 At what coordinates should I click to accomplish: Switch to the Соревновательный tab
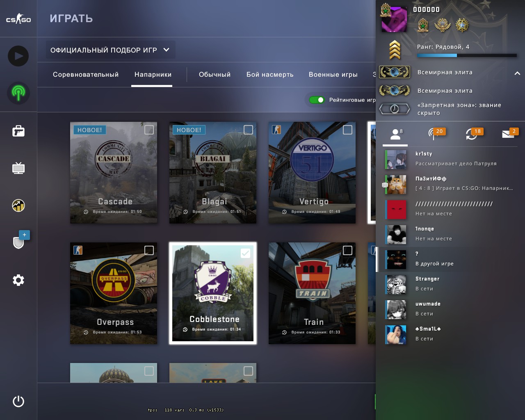coord(86,75)
